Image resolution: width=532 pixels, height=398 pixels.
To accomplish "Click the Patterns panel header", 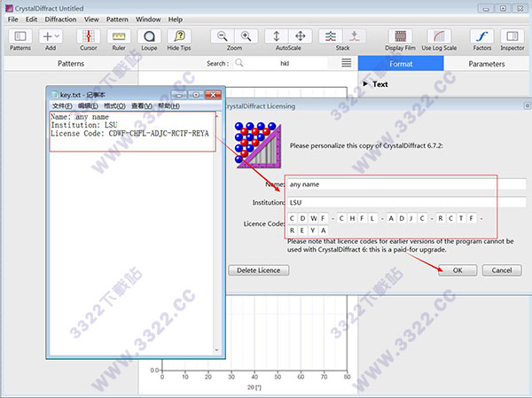I will (71, 64).
